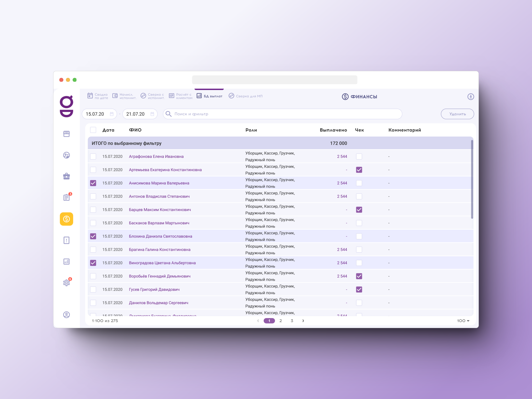Uncheck row checkbox for Виноградова Цветана Альбертовна

pos(93,263)
